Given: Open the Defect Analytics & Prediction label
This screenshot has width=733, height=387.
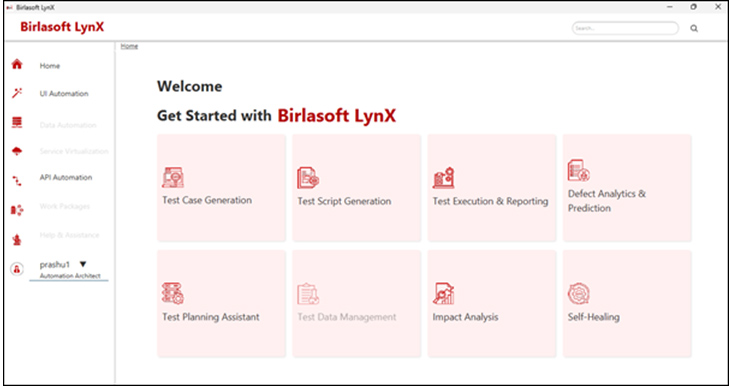Looking at the screenshot, I should pyautogui.click(x=607, y=201).
